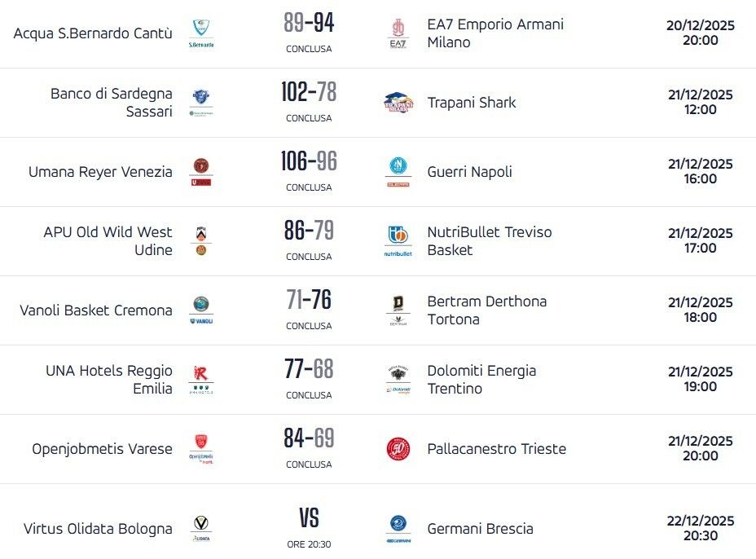Open the Banco di Sardegna Sassari logo
The image size is (756, 559).
point(201,103)
